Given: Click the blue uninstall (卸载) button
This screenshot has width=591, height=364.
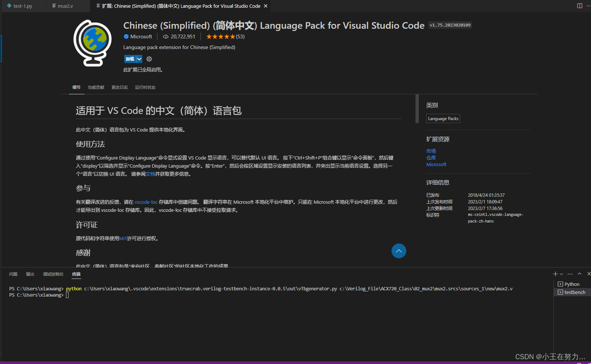Looking at the screenshot, I should pos(130,59).
